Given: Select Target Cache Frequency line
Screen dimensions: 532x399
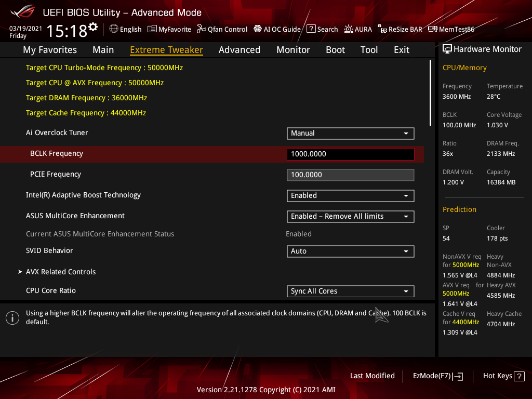Looking at the screenshot, I should tap(86, 113).
